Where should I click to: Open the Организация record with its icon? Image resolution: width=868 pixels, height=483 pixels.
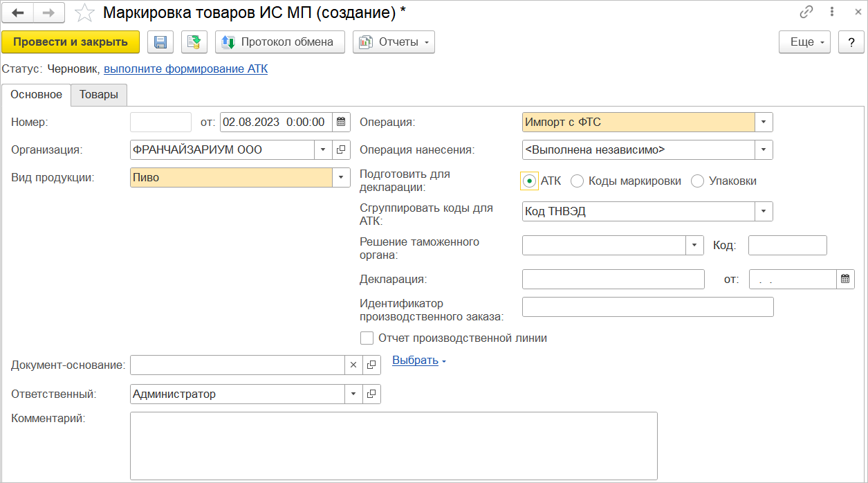342,149
